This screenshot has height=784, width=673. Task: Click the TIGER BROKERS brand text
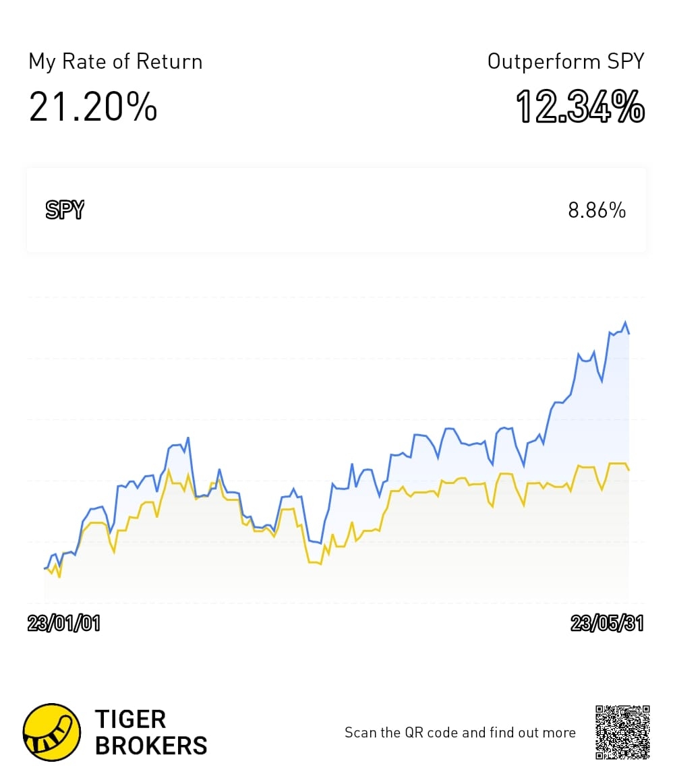coord(151,733)
